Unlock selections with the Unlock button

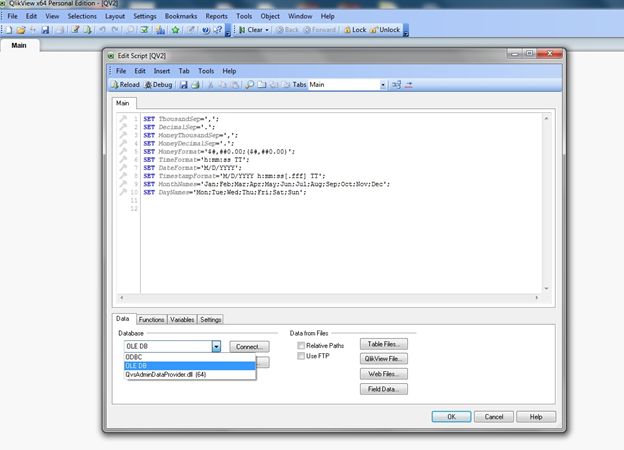pos(385,30)
